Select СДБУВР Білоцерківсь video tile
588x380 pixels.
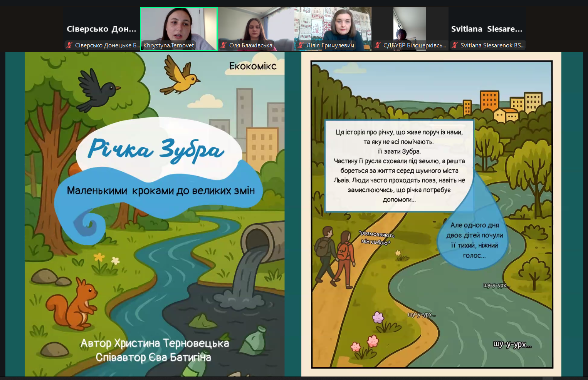click(x=410, y=25)
